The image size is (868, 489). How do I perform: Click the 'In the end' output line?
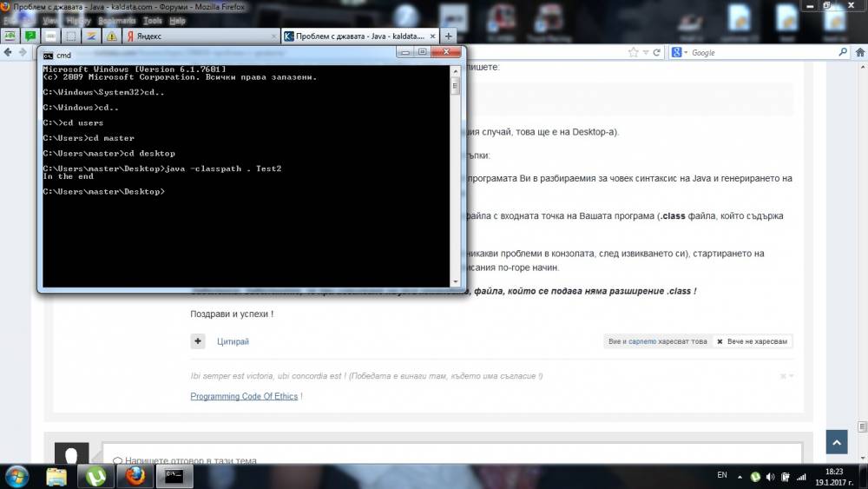68,176
